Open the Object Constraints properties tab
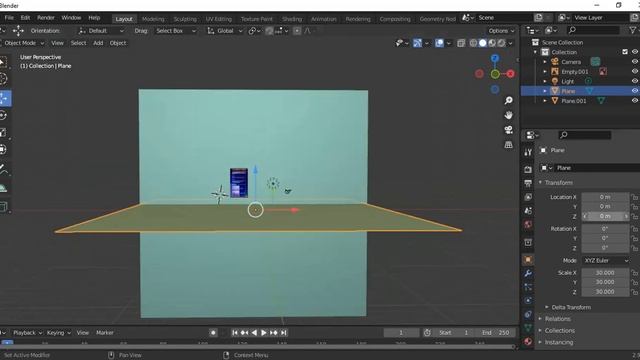This screenshot has width=640, height=360. click(528, 314)
